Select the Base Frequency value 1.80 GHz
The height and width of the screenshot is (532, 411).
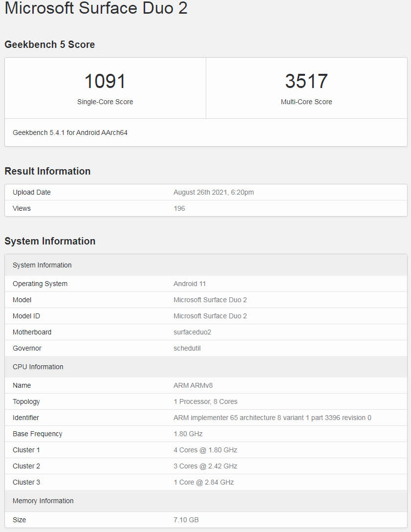pyautogui.click(x=188, y=434)
